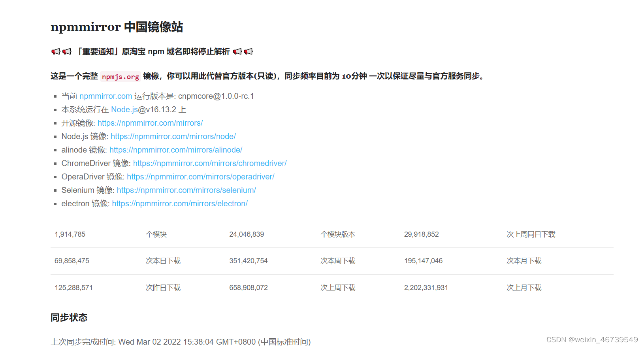
Task: Click the 次上周下载 label
Action: tap(338, 288)
